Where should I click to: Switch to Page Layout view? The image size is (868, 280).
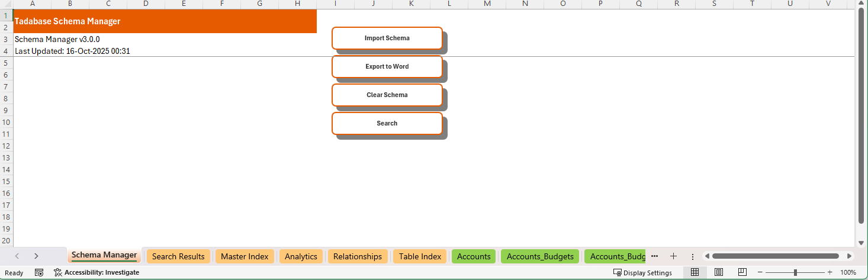(719, 272)
